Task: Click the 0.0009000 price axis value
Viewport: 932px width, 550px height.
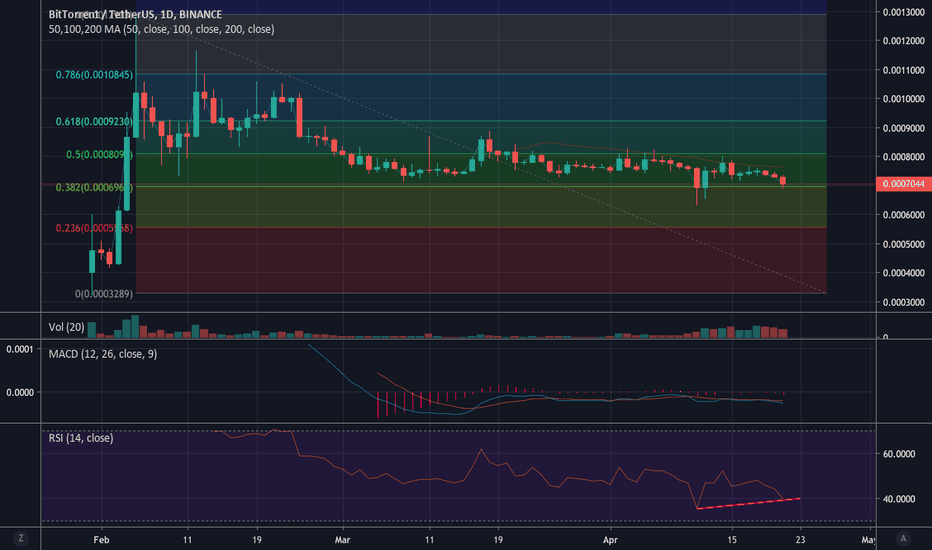Action: 903,128
